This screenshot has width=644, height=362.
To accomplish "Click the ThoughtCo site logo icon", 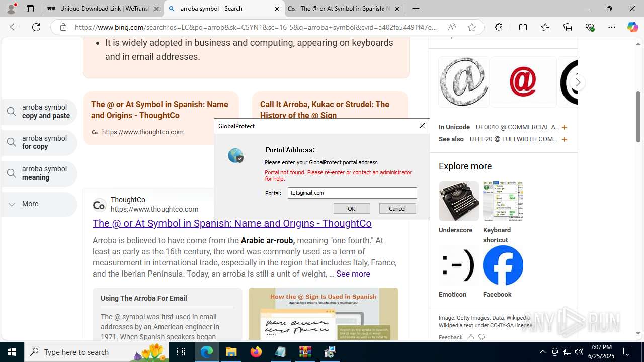I will pos(99,205).
